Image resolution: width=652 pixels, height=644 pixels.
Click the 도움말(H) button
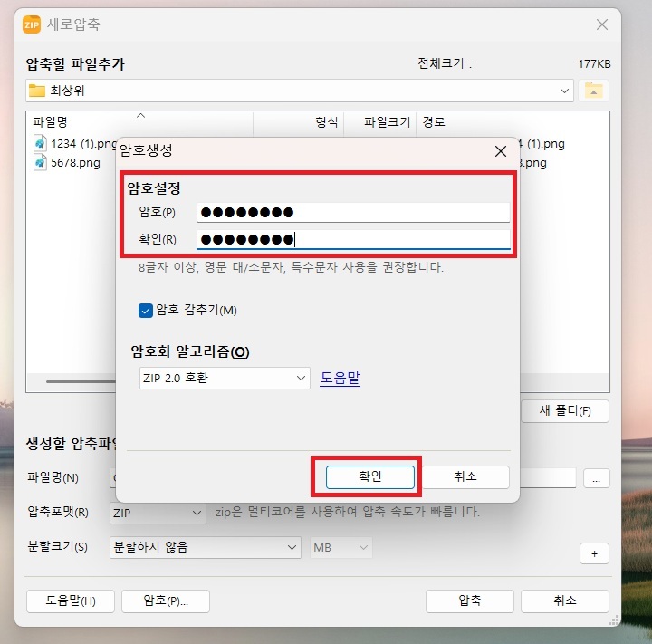tap(71, 601)
